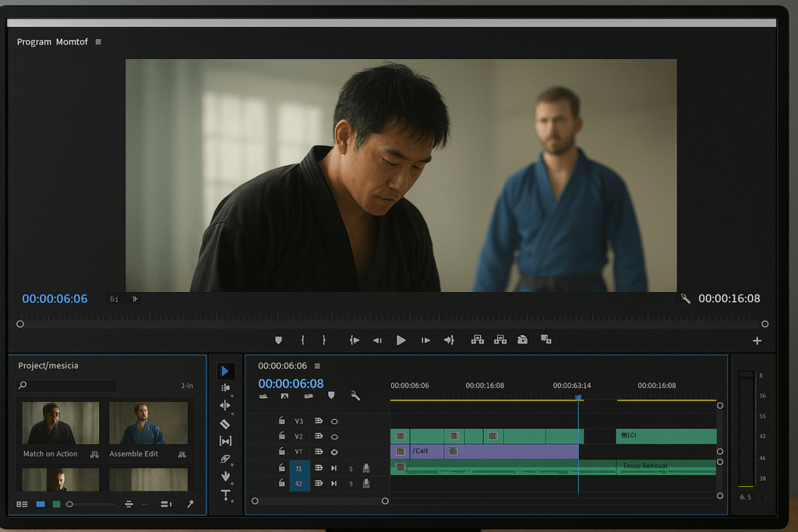Image resolution: width=798 pixels, height=532 pixels.
Task: Click the Program Momtof menu label
Action: [55, 42]
